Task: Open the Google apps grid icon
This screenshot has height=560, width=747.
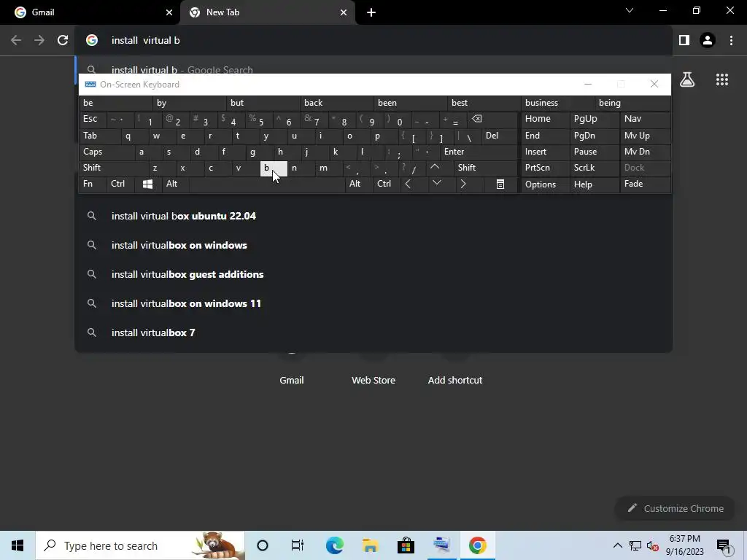Action: tap(722, 79)
